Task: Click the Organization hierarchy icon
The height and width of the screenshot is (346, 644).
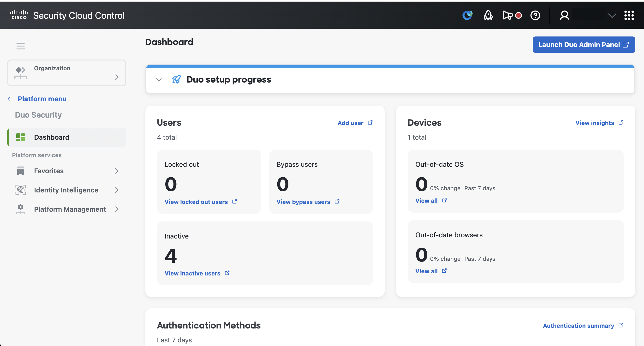Action: 20,73
